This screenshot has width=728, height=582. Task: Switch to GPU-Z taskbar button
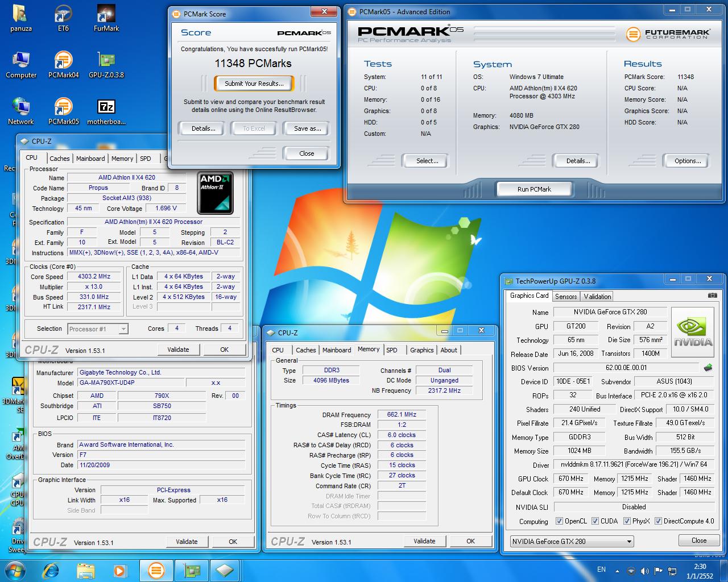[191, 570]
